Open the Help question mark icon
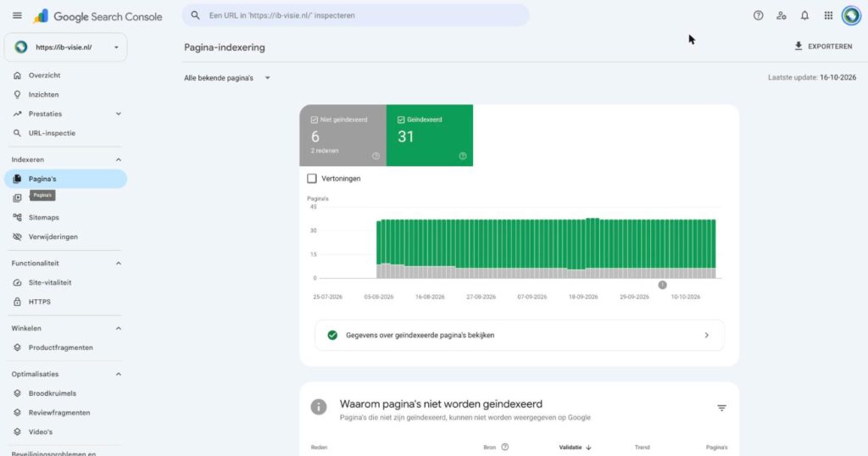868x456 pixels. click(759, 15)
